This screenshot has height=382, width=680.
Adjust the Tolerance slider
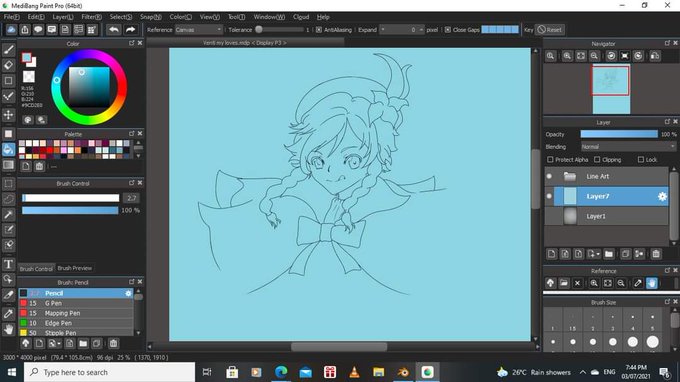click(279, 29)
